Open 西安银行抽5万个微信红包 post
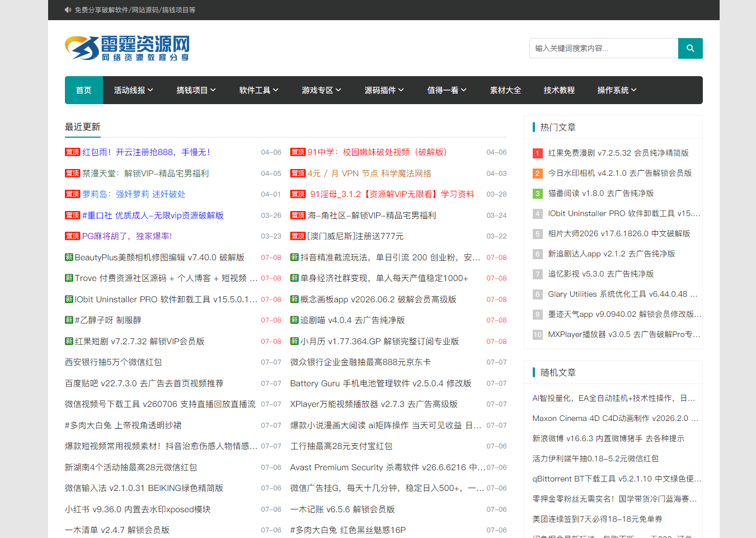Image resolution: width=756 pixels, height=538 pixels. (113, 362)
